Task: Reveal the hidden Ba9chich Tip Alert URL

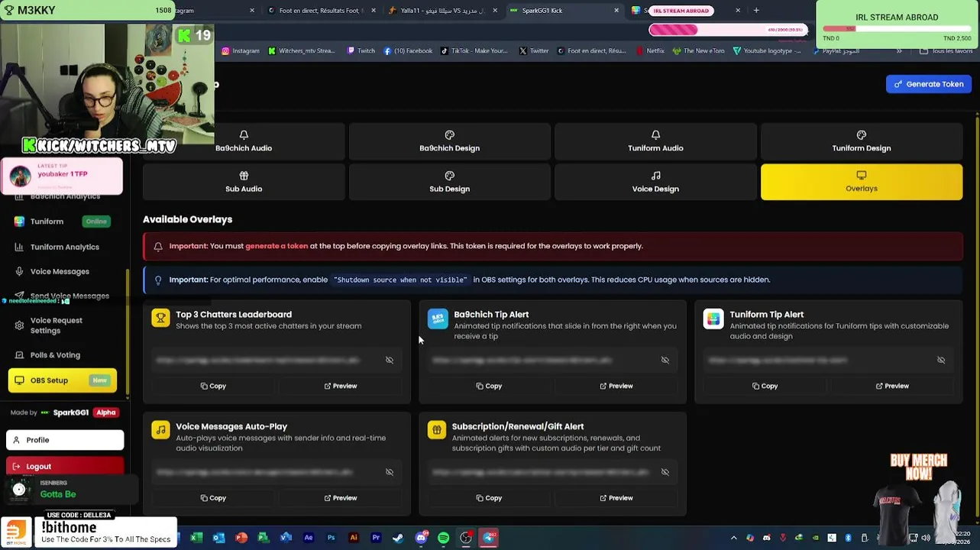Action: pos(665,360)
